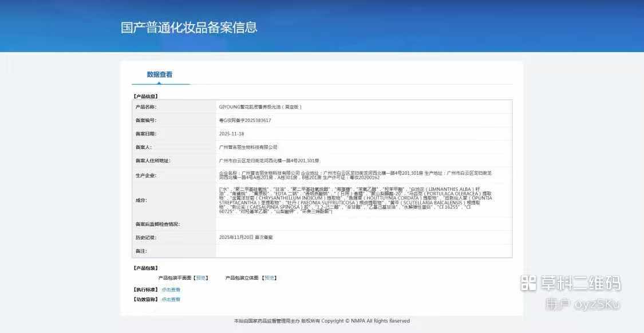Click the 历史记录 entry 首次备案
644x333 pixels.
click(x=246, y=237)
